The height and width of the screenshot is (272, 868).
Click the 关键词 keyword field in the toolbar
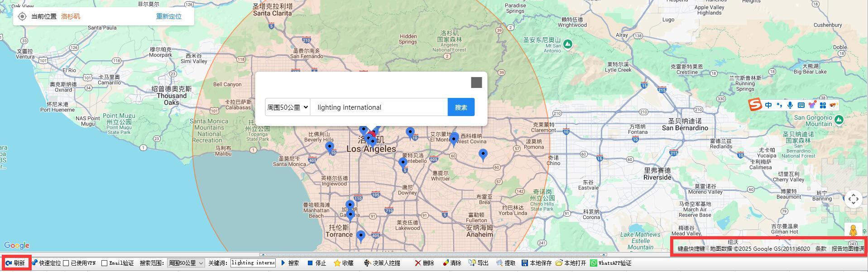click(253, 263)
